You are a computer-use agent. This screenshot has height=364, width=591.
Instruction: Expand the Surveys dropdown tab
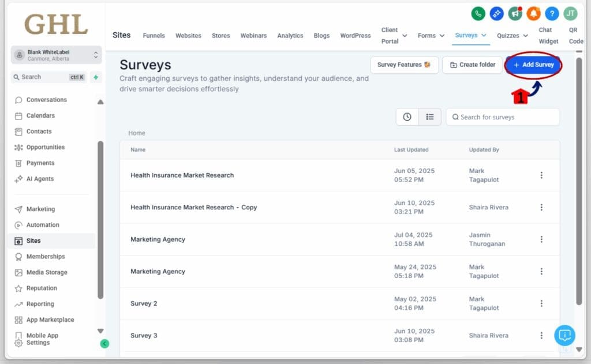click(x=470, y=35)
